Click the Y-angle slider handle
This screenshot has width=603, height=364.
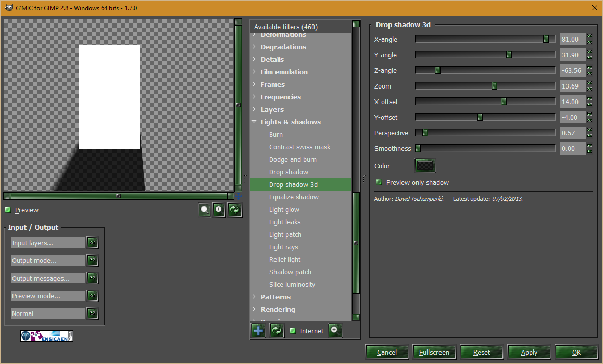[509, 55]
